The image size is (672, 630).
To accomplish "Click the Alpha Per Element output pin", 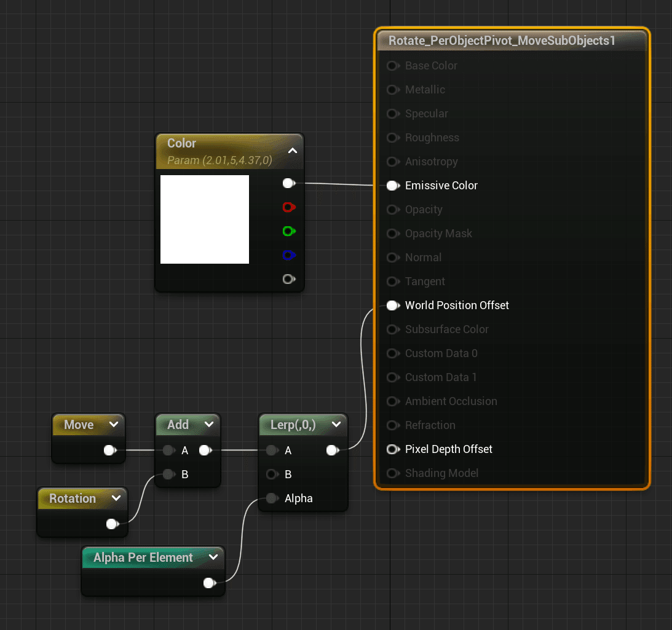I will click(209, 583).
